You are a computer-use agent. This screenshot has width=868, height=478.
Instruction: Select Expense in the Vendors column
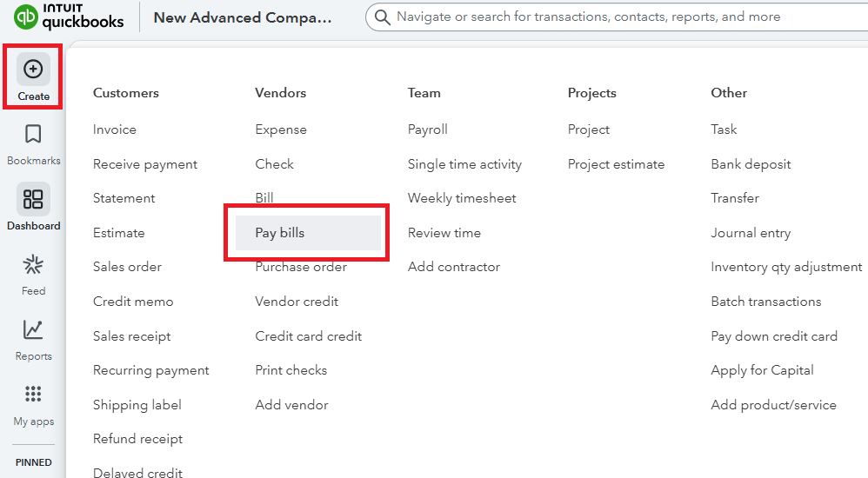coord(281,129)
